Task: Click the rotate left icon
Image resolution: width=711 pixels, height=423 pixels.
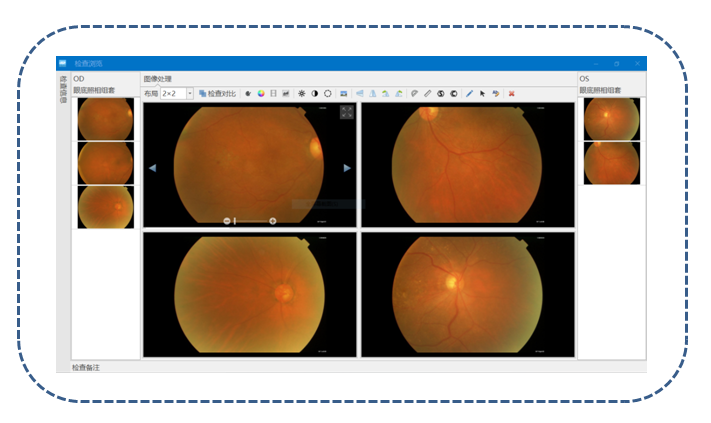Action: 385,93
